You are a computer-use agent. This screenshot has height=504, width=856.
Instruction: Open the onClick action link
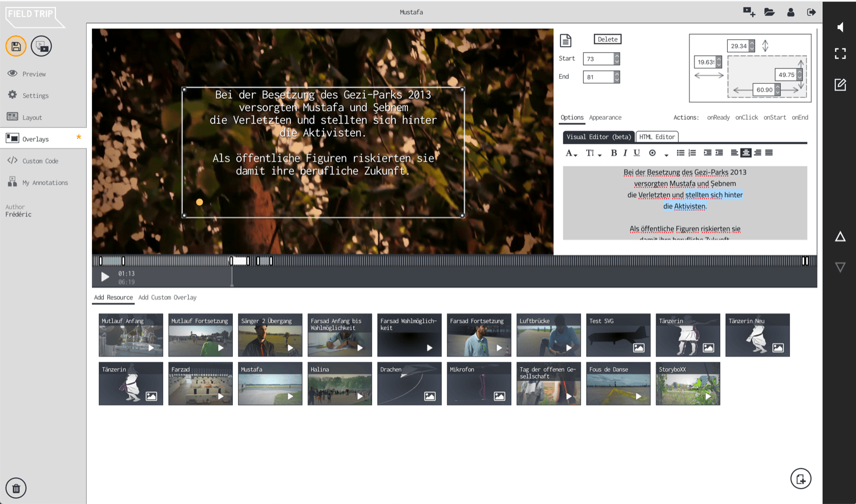[x=746, y=117]
